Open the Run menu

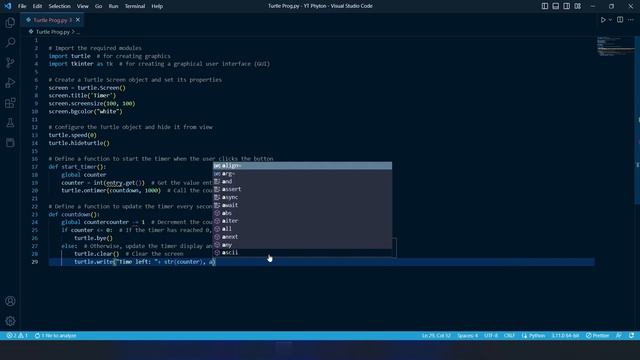113,6
